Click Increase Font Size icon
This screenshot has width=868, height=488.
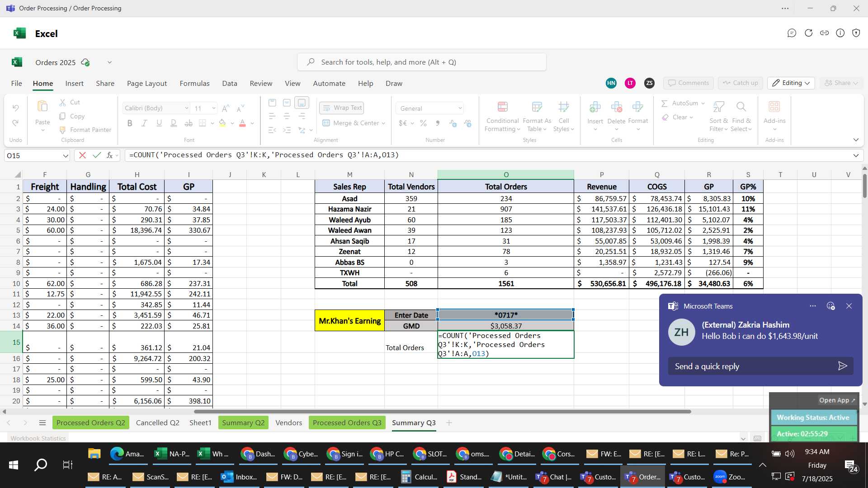tap(226, 108)
